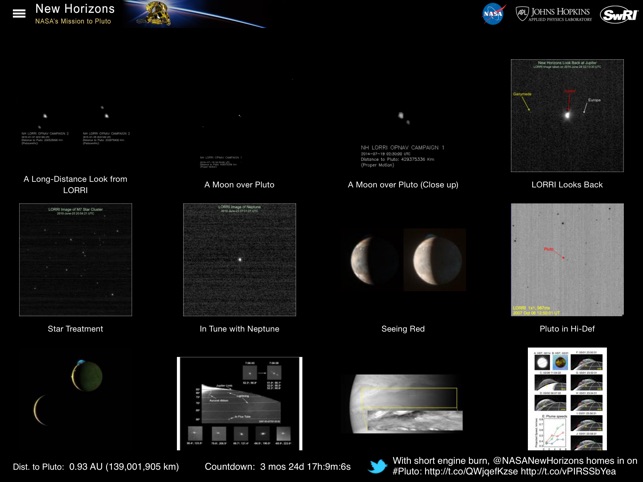
Task: Open the 'LORRI Looks Back' Jupiter image
Action: coord(567,115)
